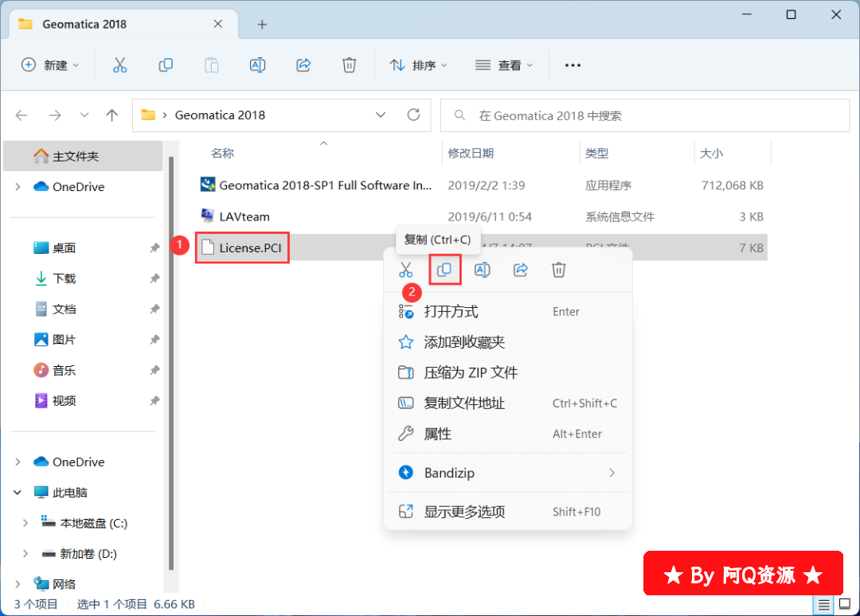Go back with the back arrow
860x616 pixels.
tap(21, 115)
